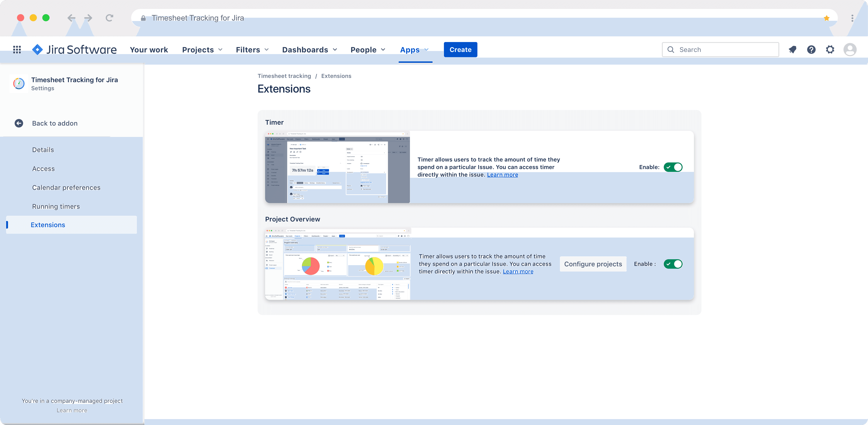Go forward with browser forward arrow

click(x=88, y=18)
